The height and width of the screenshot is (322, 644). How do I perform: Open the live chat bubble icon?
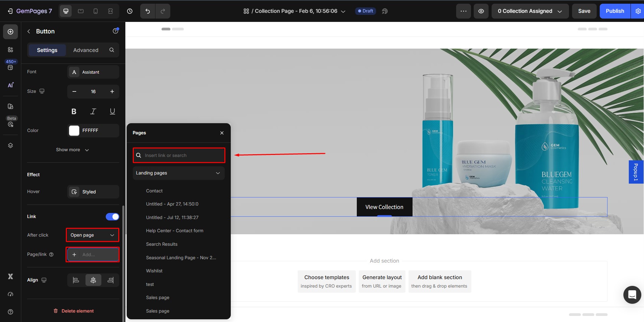[x=632, y=295]
